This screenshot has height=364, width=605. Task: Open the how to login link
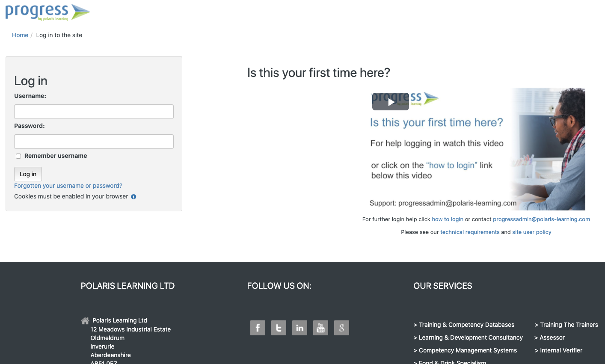pos(447,219)
